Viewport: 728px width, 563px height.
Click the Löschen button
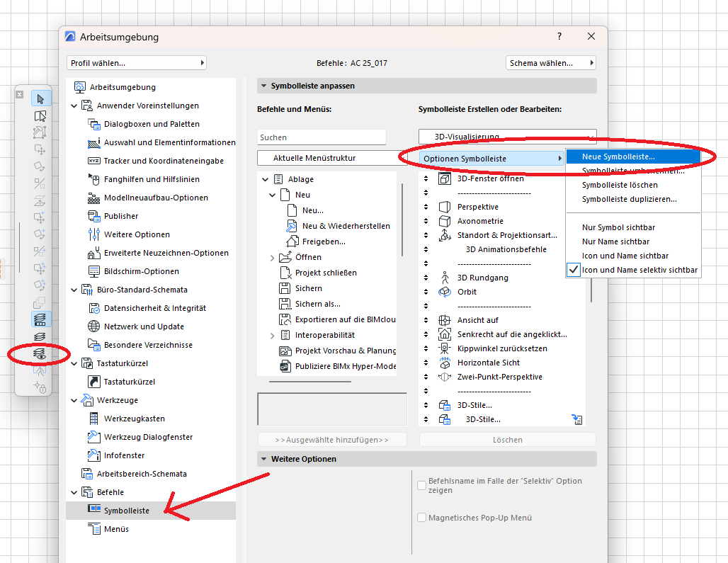point(508,440)
